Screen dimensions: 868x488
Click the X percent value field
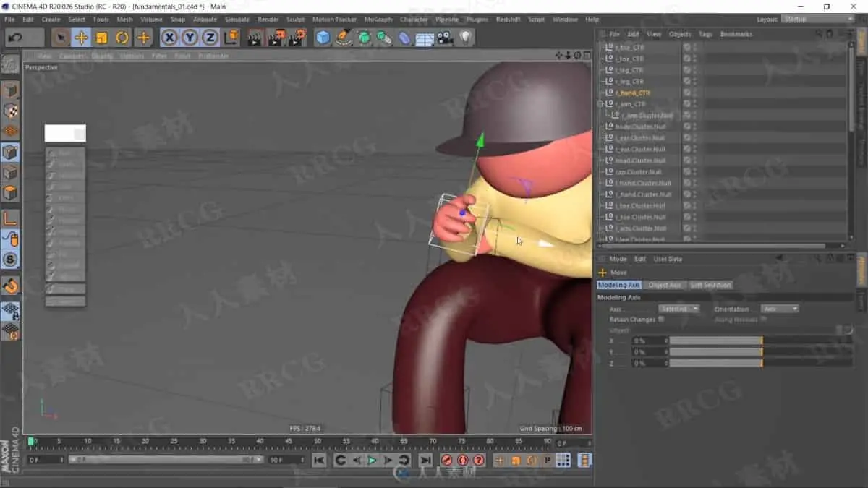pos(649,341)
